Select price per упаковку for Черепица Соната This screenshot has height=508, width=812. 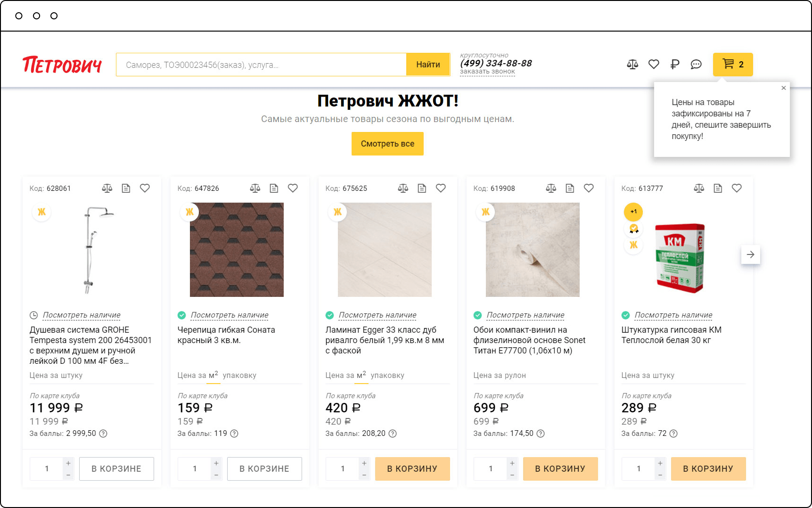pyautogui.click(x=239, y=376)
